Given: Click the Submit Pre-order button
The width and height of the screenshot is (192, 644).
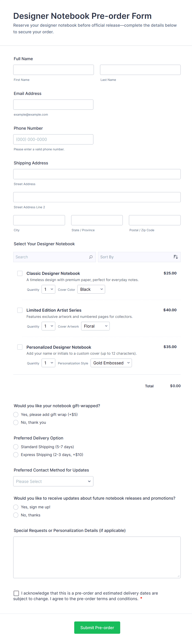Looking at the screenshot, I should (x=97, y=627).
